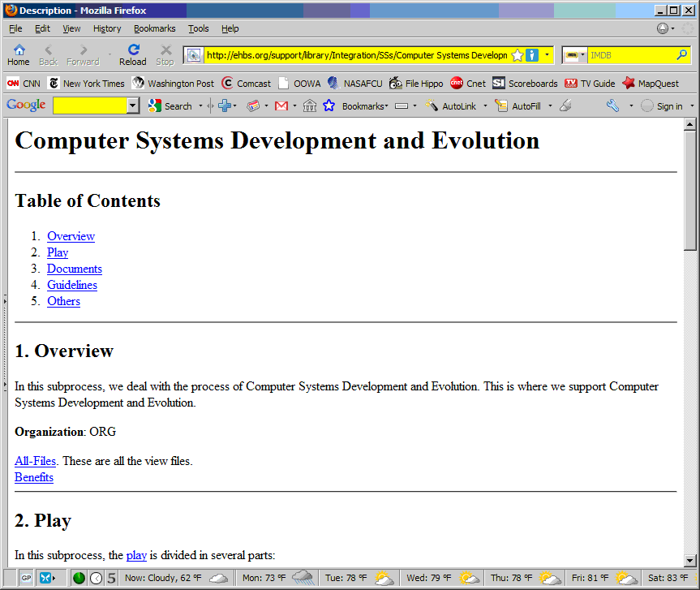Open the Comcast bookmark
Image resolution: width=700 pixels, height=590 pixels.
point(246,84)
